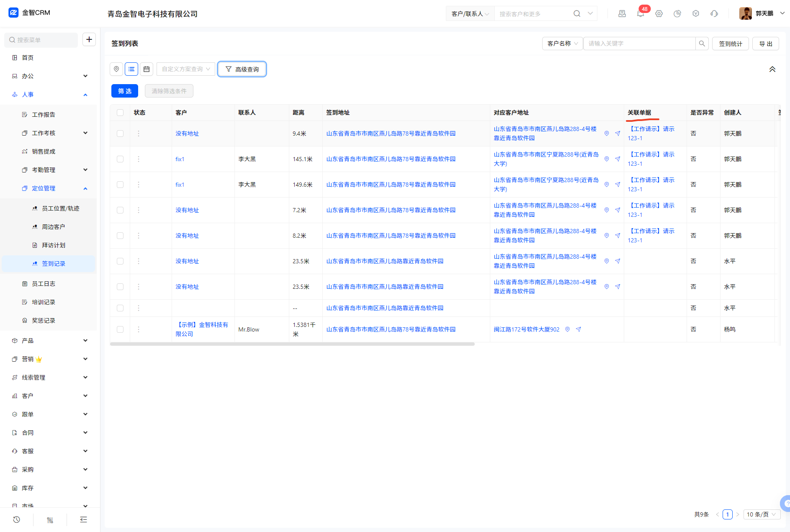790x532 pixels.
Task: Open 工作报告 menu item
Action: point(44,115)
